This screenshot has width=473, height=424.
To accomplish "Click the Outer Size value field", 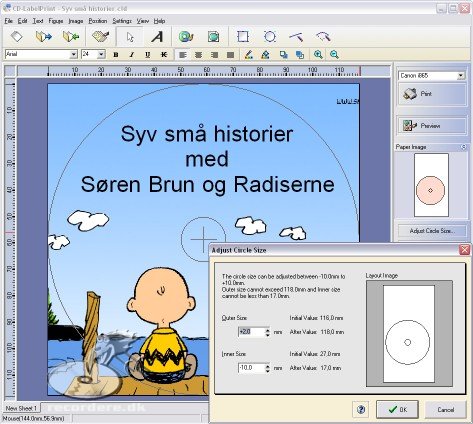I will [251, 332].
